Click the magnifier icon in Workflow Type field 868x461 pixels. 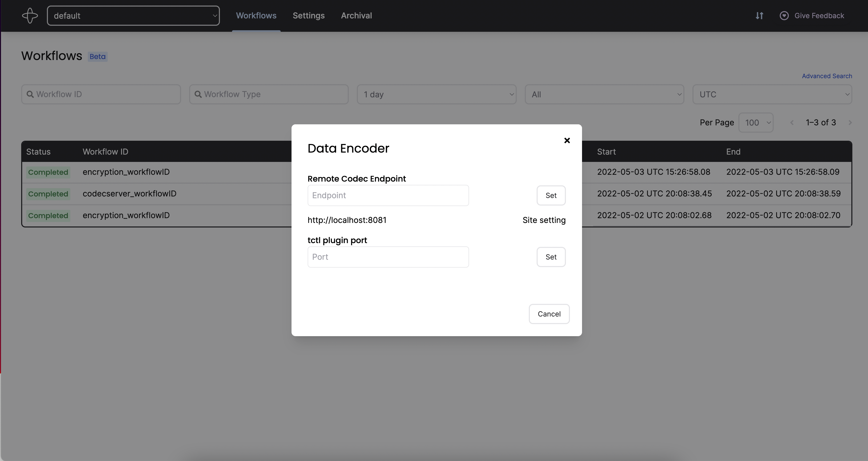click(199, 94)
